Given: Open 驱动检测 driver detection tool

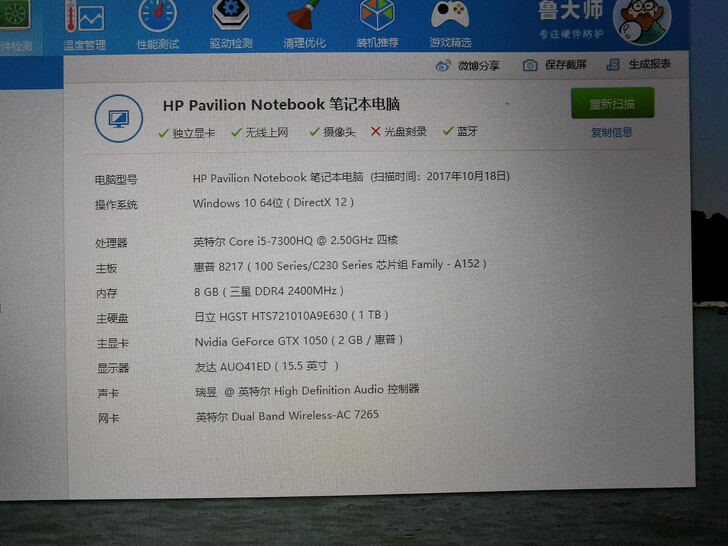Looking at the screenshot, I should pyautogui.click(x=231, y=24).
